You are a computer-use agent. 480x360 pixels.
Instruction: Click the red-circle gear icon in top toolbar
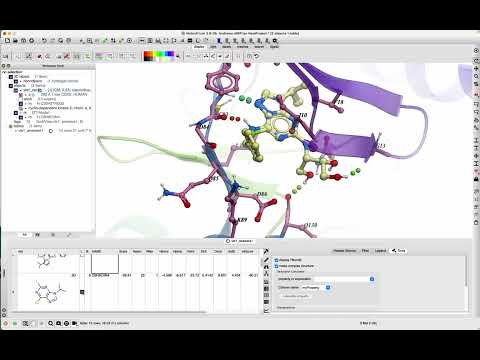[x=31, y=41]
